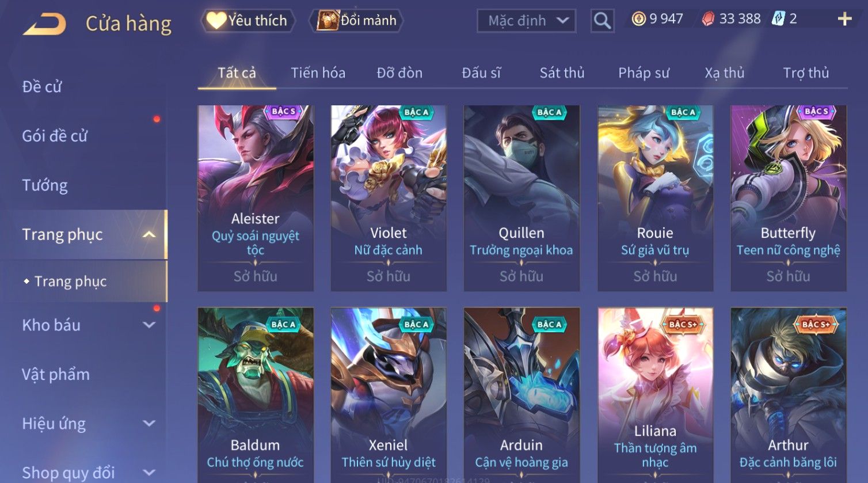Switch to the Pháp sư tab
This screenshot has width=868, height=483.
pyautogui.click(x=644, y=73)
